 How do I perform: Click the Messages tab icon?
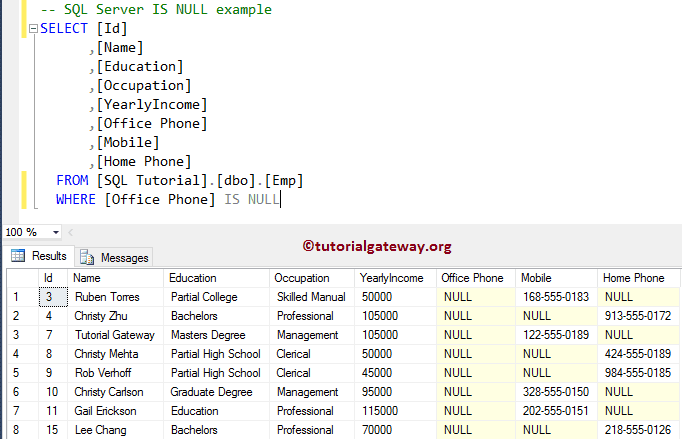[x=87, y=257]
